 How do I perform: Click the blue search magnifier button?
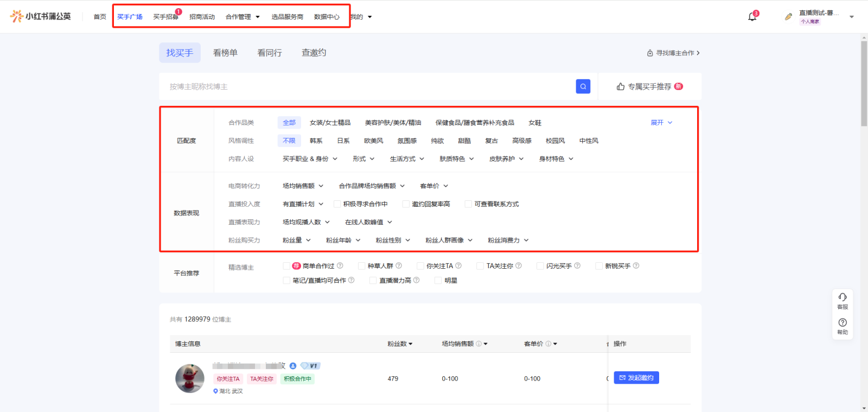pyautogui.click(x=583, y=86)
